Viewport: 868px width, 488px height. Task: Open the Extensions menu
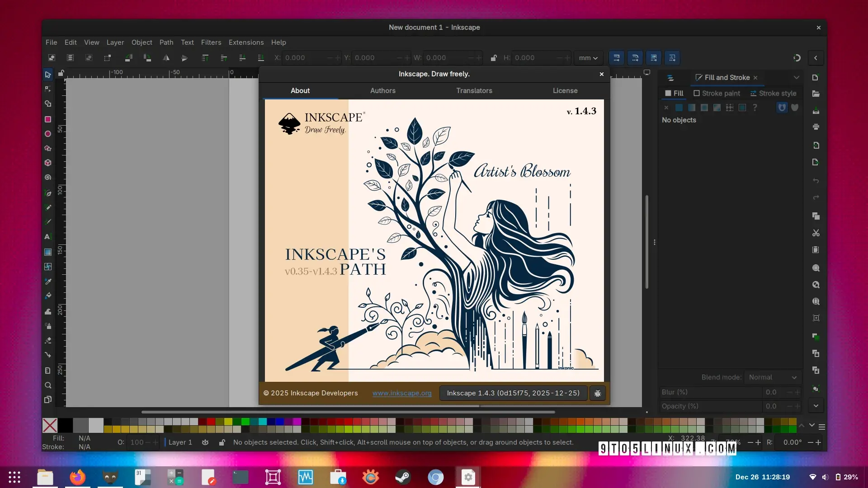246,42
